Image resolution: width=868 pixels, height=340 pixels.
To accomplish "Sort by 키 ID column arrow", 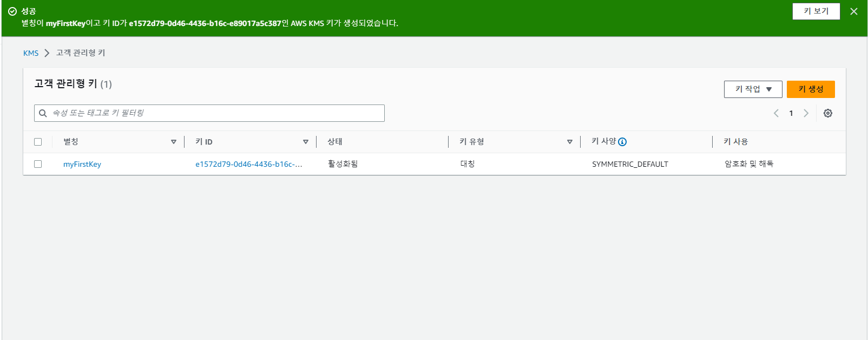I will (x=306, y=142).
